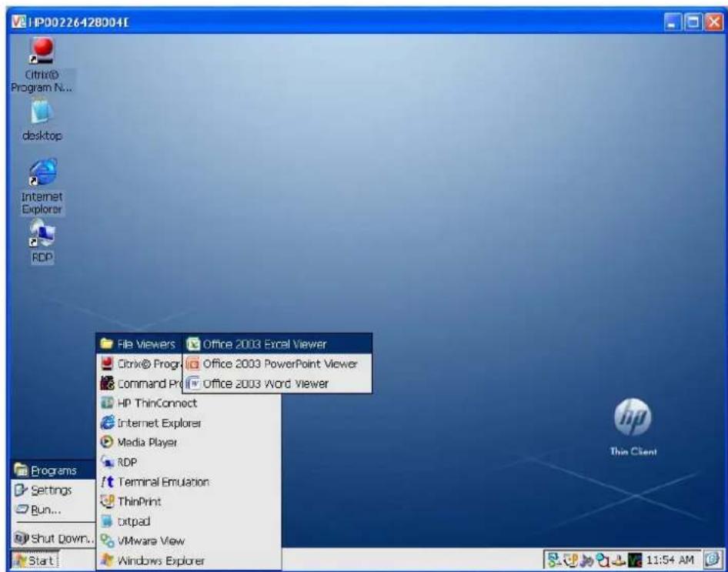This screenshot has height=572, width=728.
Task: Open ThinPrint from Programs menu
Action: tap(188, 501)
